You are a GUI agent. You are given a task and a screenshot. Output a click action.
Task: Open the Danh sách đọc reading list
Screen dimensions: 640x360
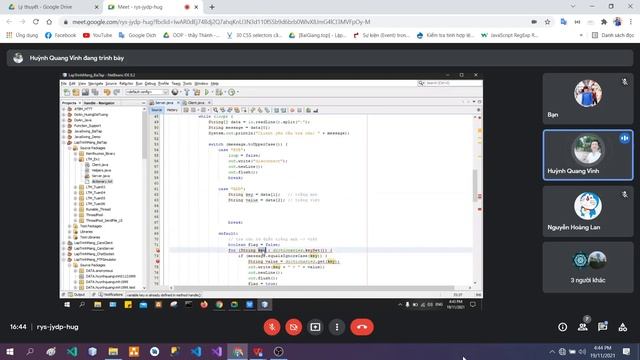coord(613,35)
